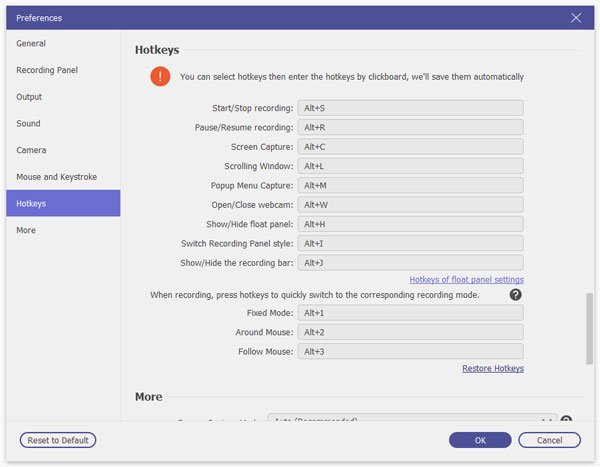Close the Preferences window

click(x=576, y=17)
